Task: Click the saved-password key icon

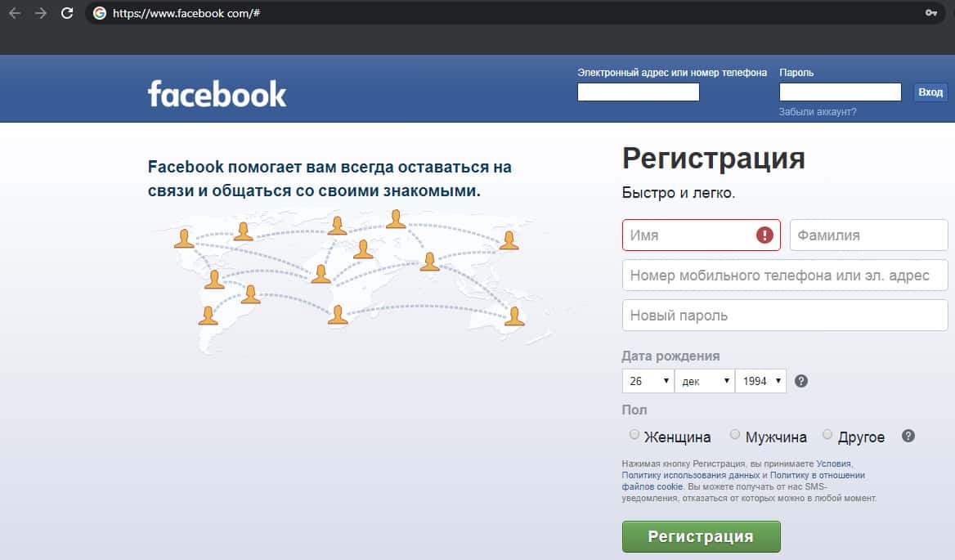Action: [930, 13]
